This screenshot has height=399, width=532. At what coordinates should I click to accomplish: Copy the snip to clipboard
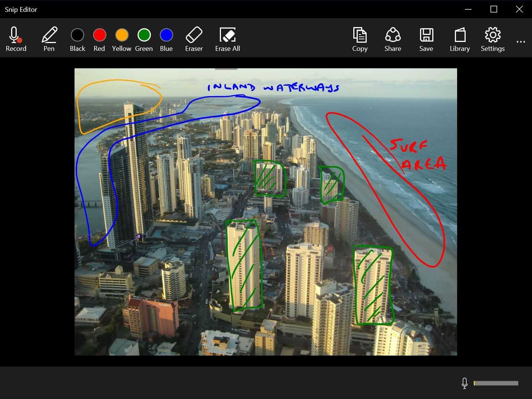pos(360,39)
